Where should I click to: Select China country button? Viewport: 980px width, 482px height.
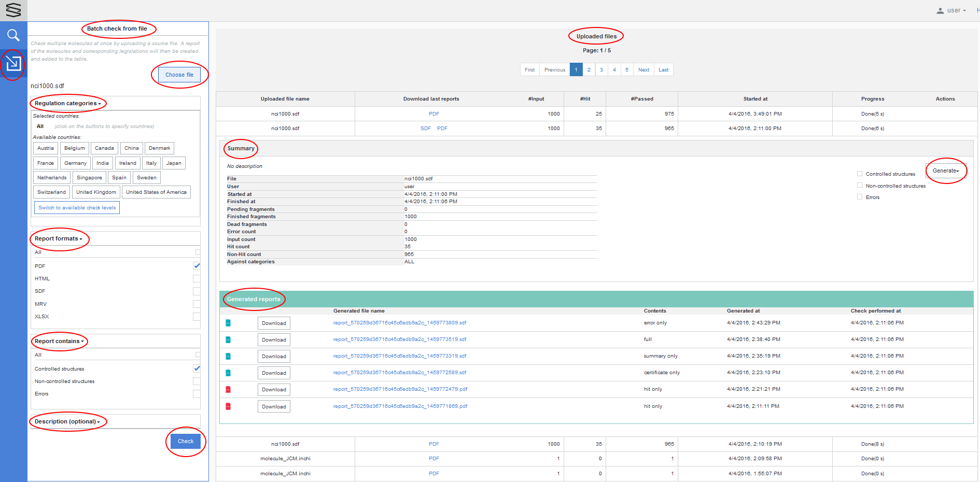(132, 148)
